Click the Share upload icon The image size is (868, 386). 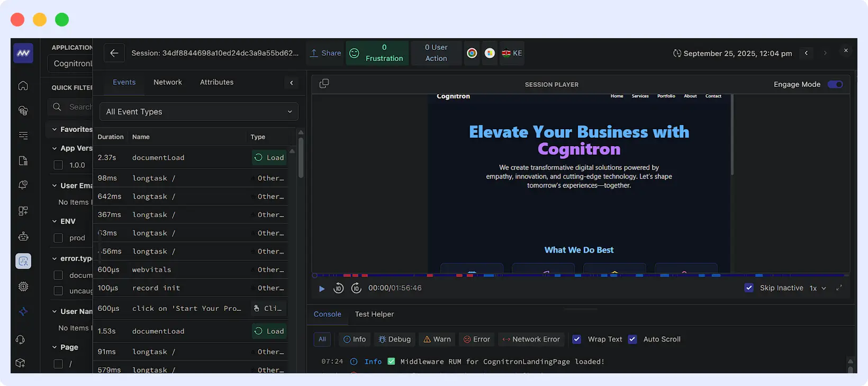tap(314, 53)
